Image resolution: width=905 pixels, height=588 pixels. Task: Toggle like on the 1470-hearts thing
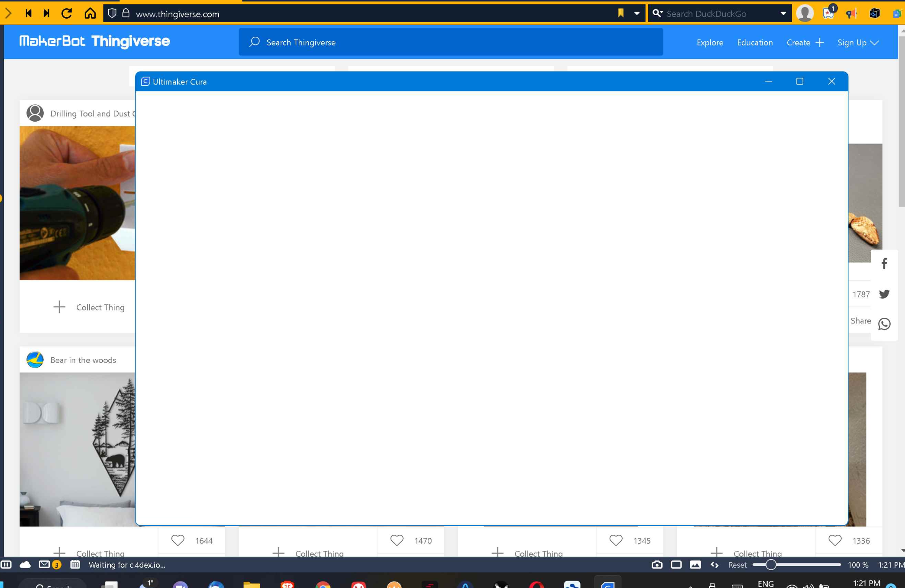point(397,540)
